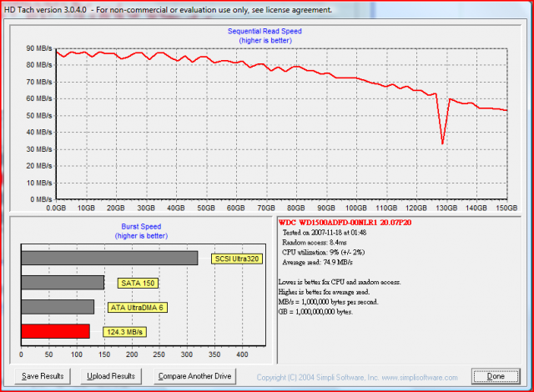
Task: Select the ATA UltraDMA 6 yellow label
Action: point(137,308)
